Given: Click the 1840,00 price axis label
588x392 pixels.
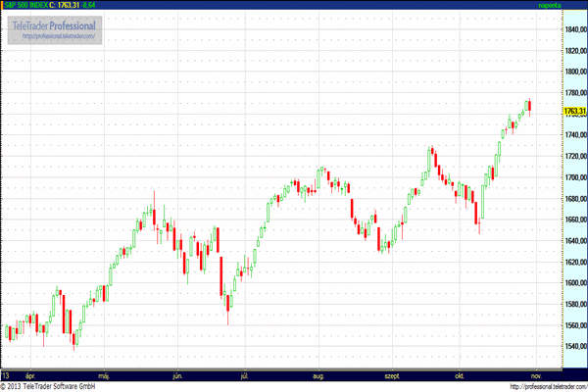Looking at the screenshot, I should pyautogui.click(x=576, y=29).
